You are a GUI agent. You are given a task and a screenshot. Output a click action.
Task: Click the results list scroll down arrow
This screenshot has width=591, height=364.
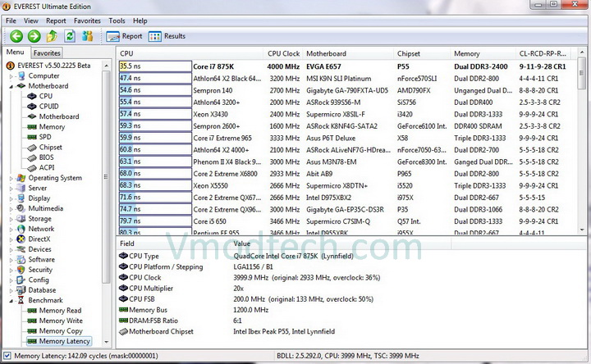pyautogui.click(x=582, y=230)
